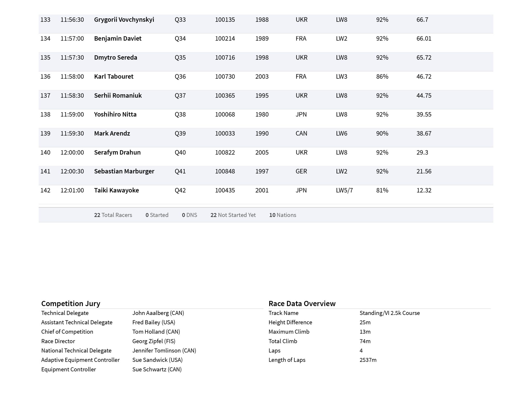532x411 pixels.
Task: Click FIS code 100033 for Mark Arendz
Action: click(x=225, y=133)
